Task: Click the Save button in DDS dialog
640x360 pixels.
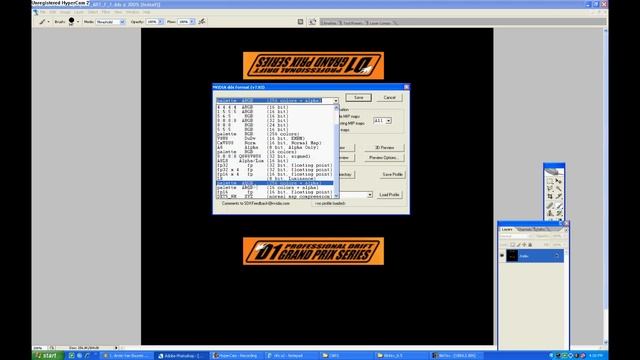Action: 358,98
